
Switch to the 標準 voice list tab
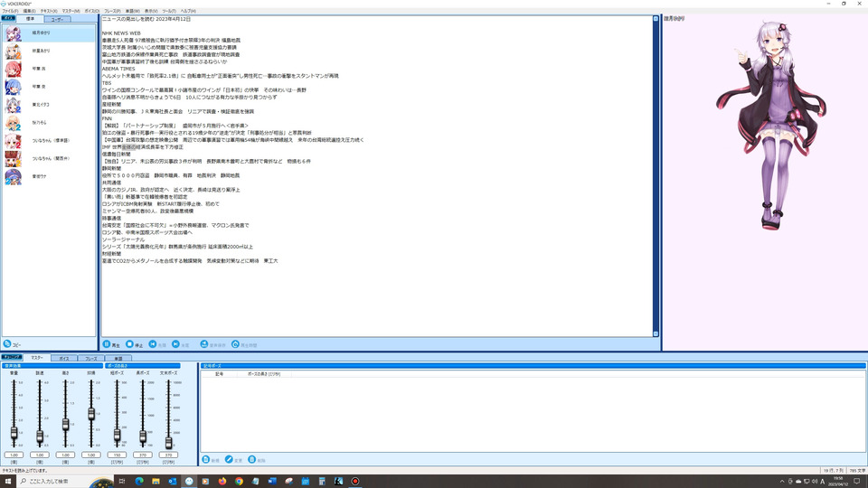(30, 19)
